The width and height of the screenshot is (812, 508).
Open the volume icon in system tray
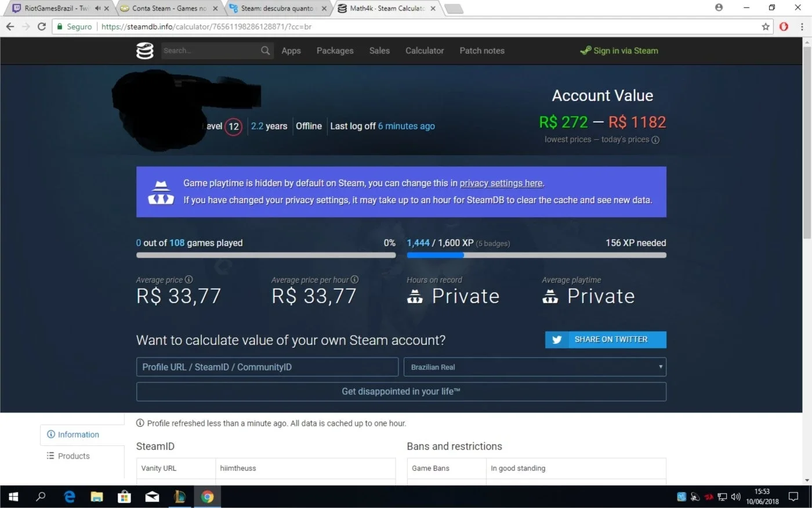pos(736,497)
